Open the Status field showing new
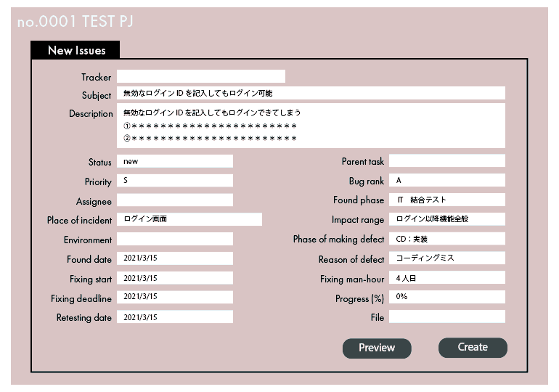Image resolution: width=559 pixels, height=392 pixels. (x=175, y=161)
